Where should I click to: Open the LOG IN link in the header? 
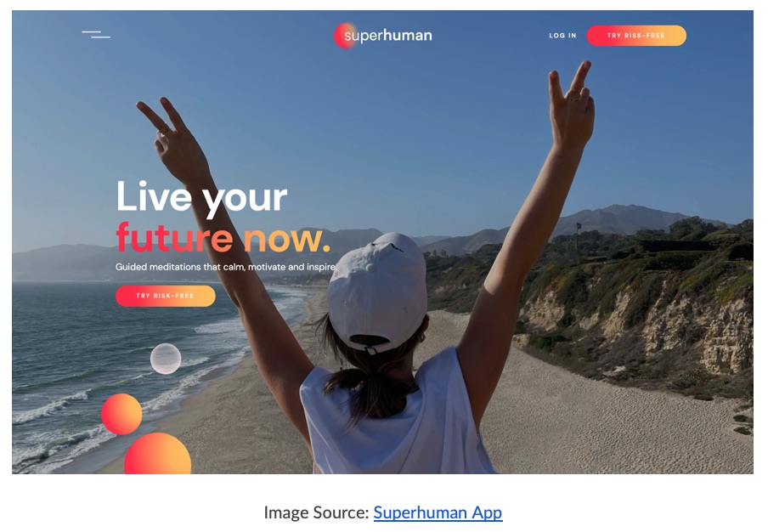pyautogui.click(x=562, y=36)
